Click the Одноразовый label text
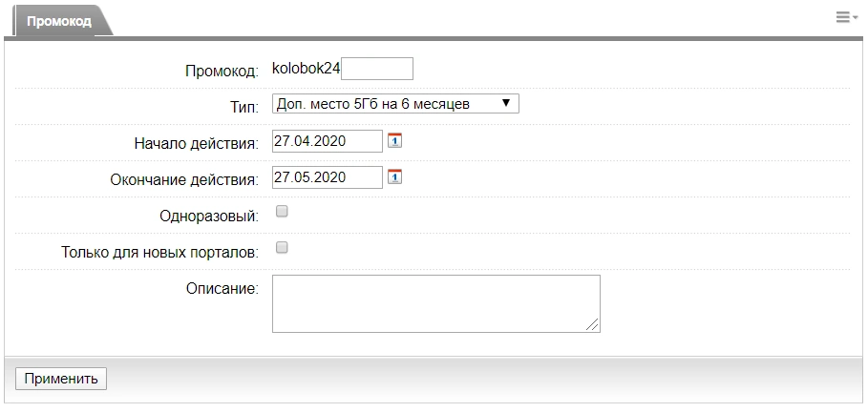This screenshot has width=868, height=413. (x=209, y=217)
